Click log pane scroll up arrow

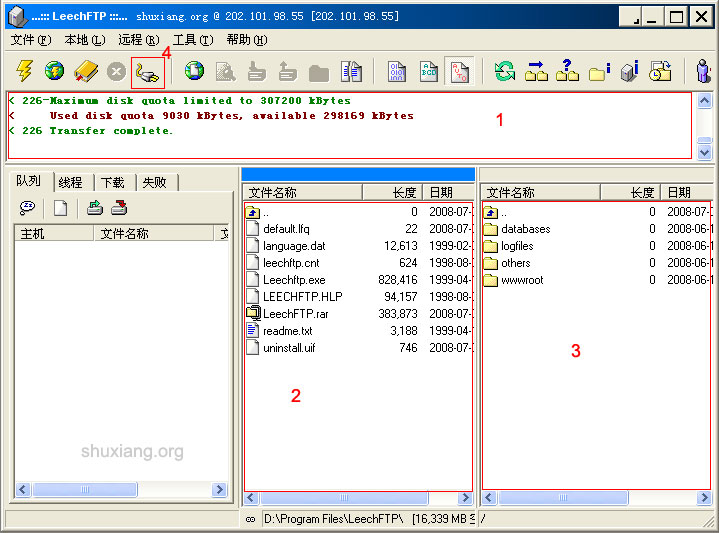704,100
